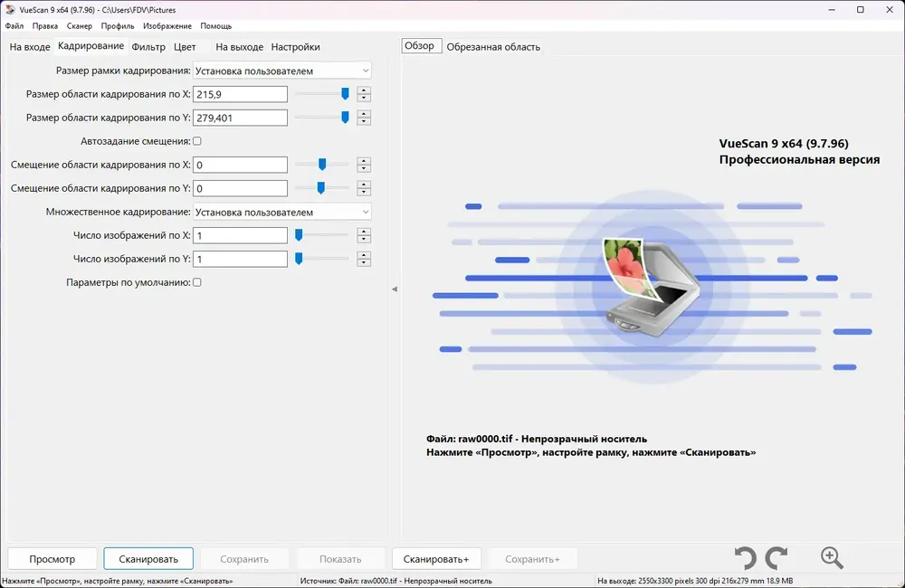Click the disabled Сохранить+ button
Viewport: 905px width, 588px height.
click(532, 558)
